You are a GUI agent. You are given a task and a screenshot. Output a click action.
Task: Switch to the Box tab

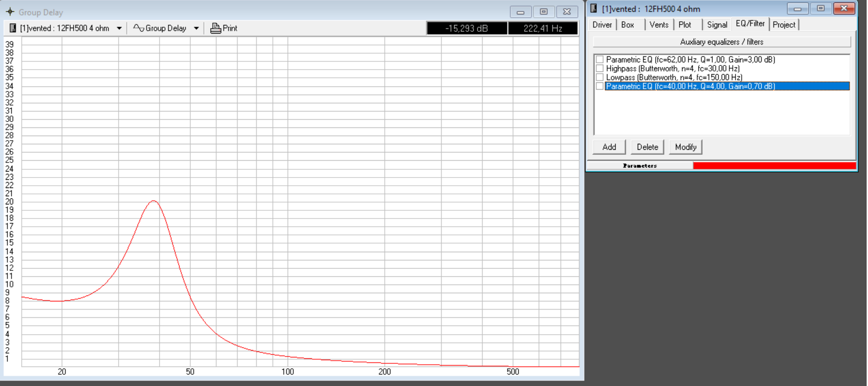(x=627, y=25)
